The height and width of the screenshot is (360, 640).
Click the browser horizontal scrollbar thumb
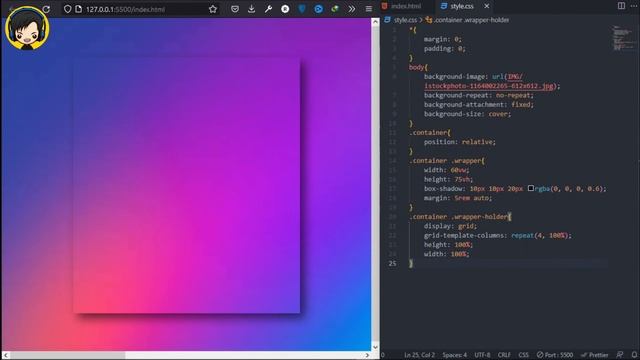[67, 356]
